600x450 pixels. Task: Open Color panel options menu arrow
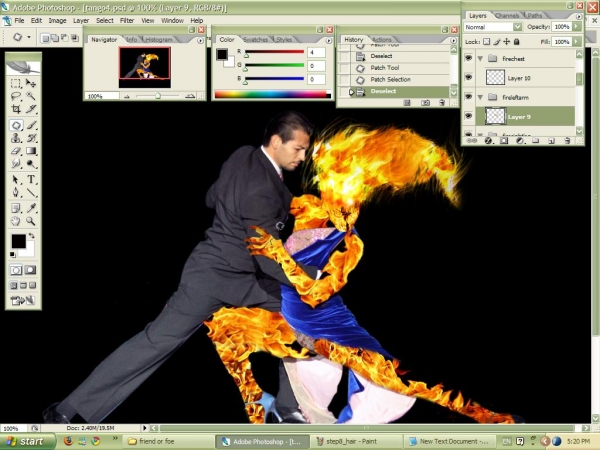point(328,40)
